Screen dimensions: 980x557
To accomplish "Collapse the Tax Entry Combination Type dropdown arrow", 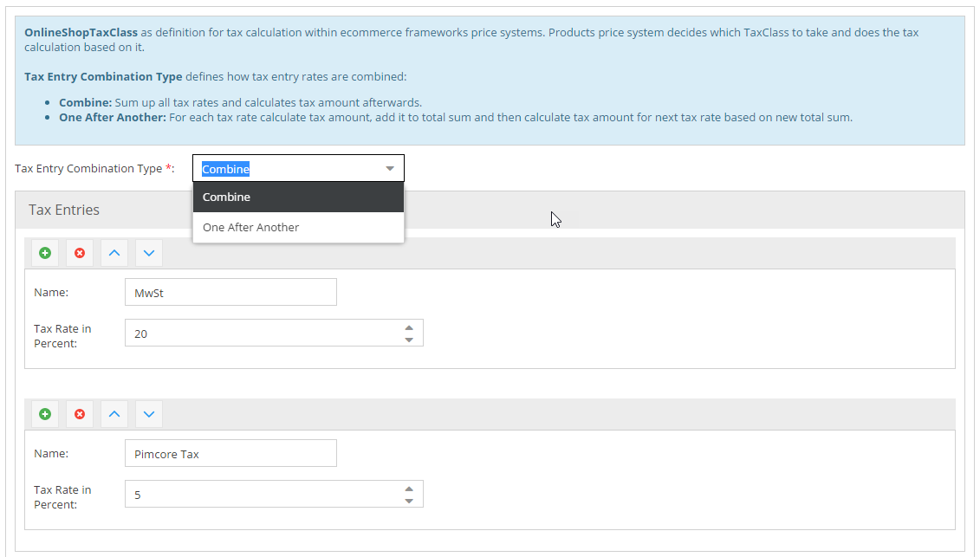I will click(390, 169).
